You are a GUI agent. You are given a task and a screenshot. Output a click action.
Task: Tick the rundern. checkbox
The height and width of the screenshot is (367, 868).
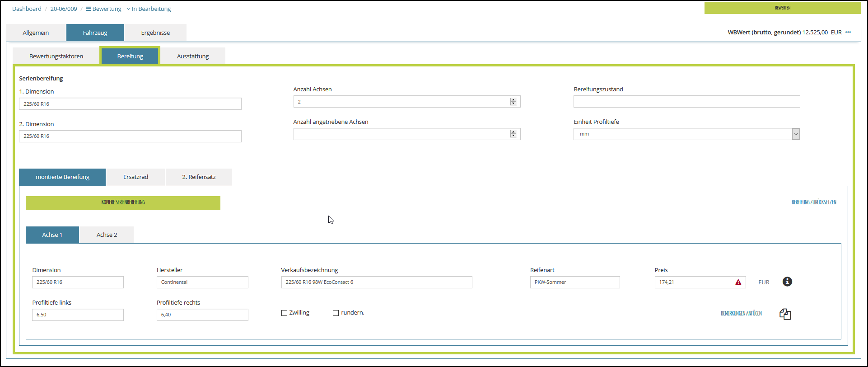(x=336, y=313)
